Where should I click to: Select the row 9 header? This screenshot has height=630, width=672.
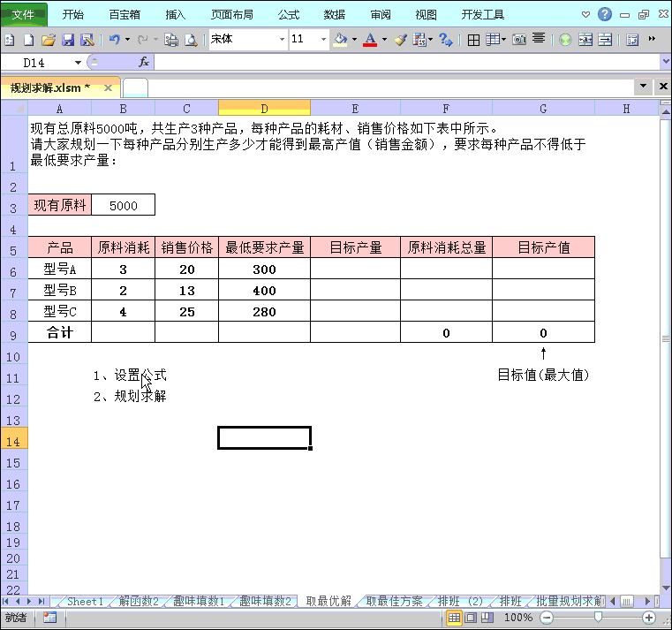14,334
